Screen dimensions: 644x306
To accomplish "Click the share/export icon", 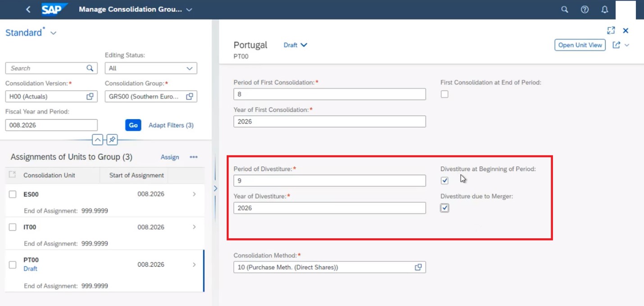I will click(616, 45).
